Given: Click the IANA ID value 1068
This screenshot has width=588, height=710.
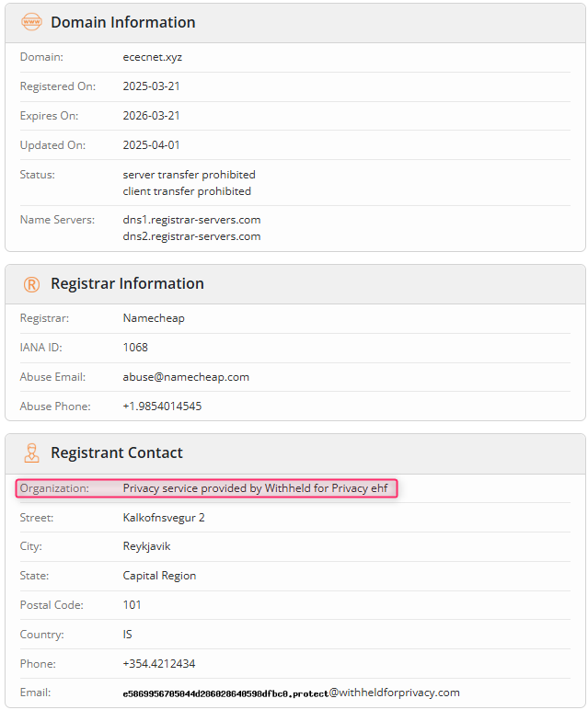Looking at the screenshot, I should click(135, 348).
